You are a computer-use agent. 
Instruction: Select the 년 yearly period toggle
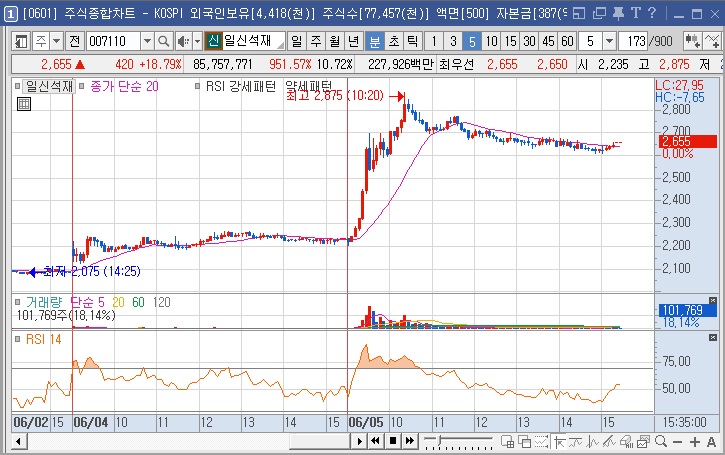click(354, 41)
